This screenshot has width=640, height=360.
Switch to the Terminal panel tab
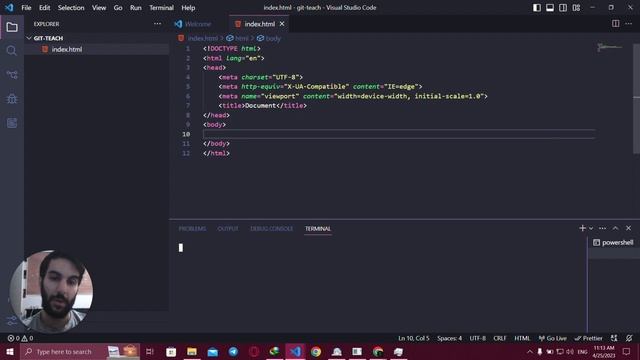318,229
